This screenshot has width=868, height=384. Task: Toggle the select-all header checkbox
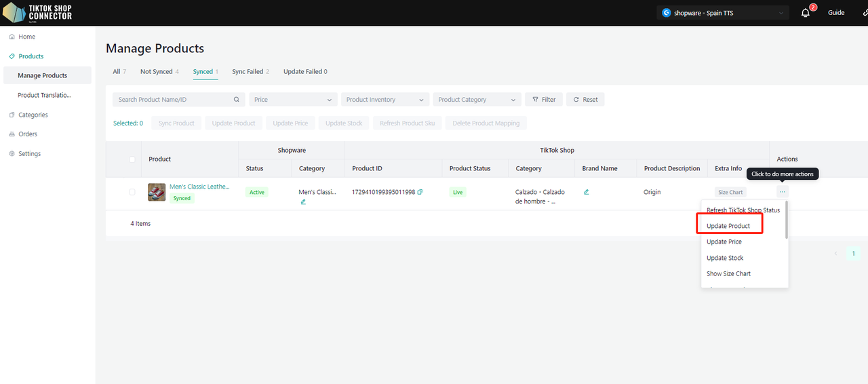(x=132, y=159)
